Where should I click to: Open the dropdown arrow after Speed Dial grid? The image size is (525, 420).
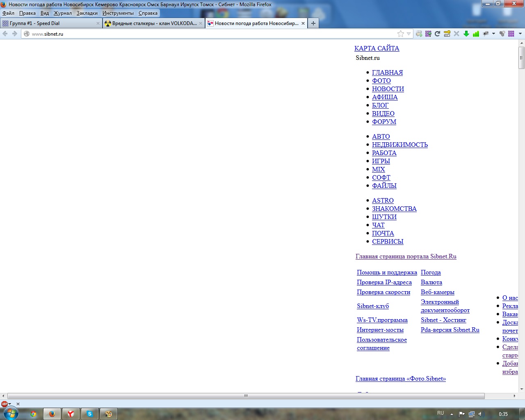(520, 34)
